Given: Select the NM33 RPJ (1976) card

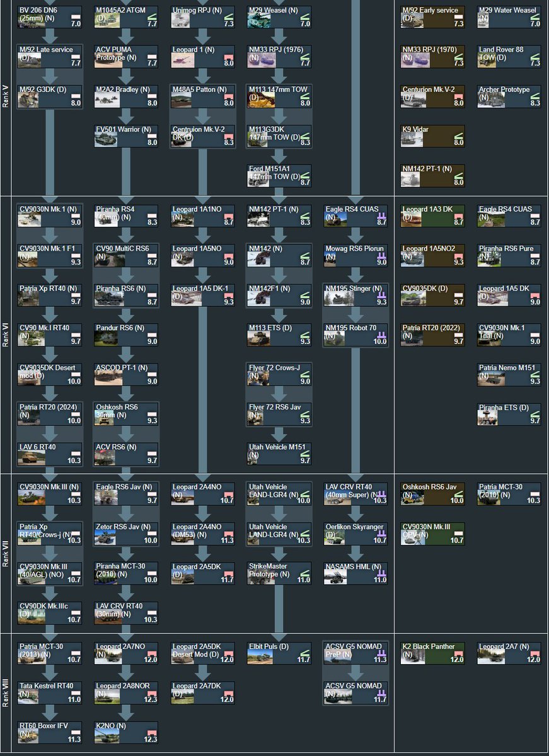Looking at the screenshot, I should (279, 56).
